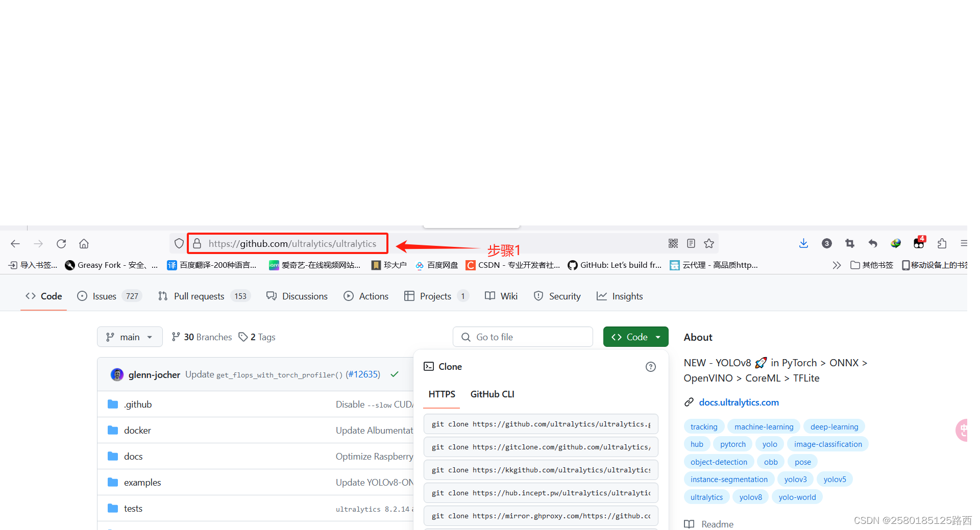Viewport: 980px width, 530px height.
Task: Open the 百度网盘 bookmark
Action: point(436,265)
